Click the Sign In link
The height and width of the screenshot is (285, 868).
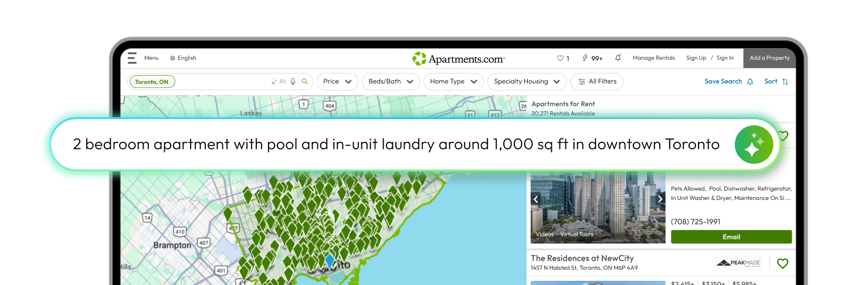click(725, 58)
